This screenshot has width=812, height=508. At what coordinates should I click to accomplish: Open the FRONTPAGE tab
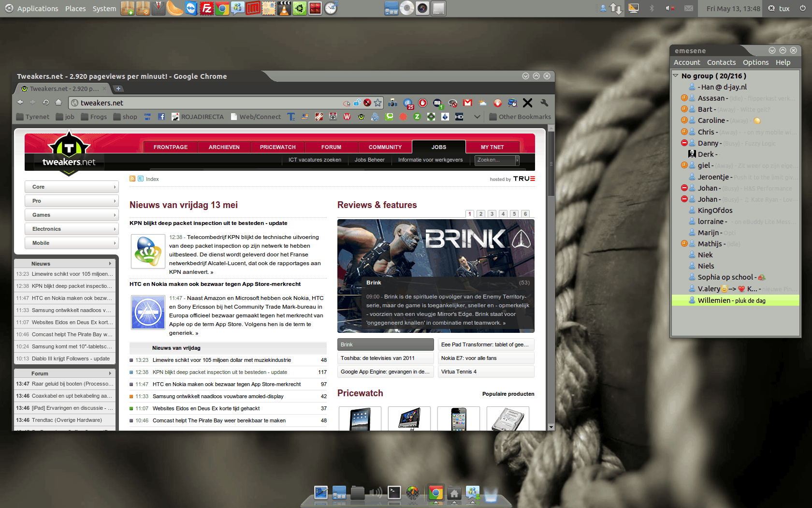[171, 147]
